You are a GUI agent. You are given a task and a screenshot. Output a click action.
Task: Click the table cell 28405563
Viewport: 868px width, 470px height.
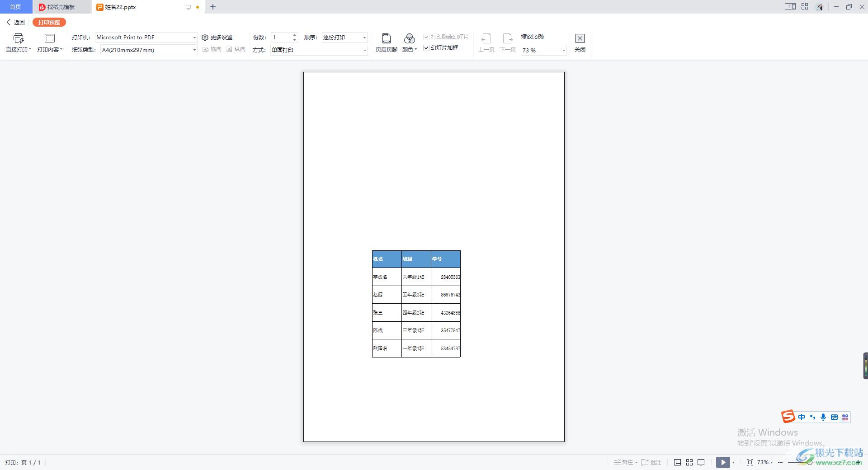point(446,277)
